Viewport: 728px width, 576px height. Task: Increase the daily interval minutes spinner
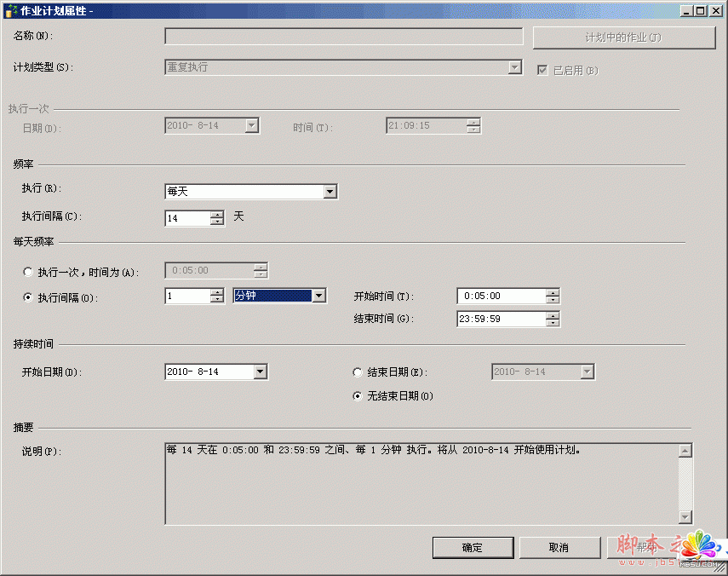point(217,291)
